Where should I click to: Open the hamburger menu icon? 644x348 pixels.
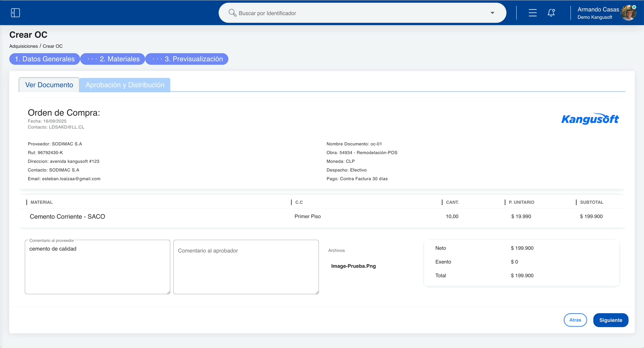coord(533,13)
